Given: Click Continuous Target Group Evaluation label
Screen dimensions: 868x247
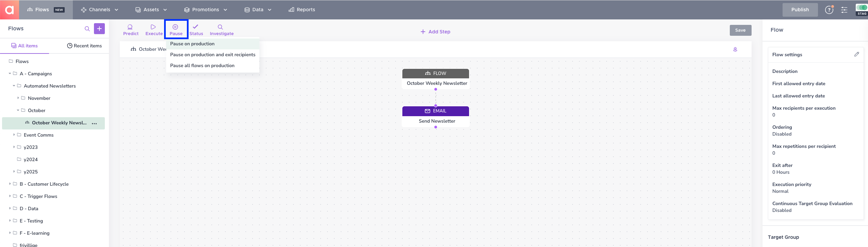Looking at the screenshot, I should pyautogui.click(x=812, y=203).
